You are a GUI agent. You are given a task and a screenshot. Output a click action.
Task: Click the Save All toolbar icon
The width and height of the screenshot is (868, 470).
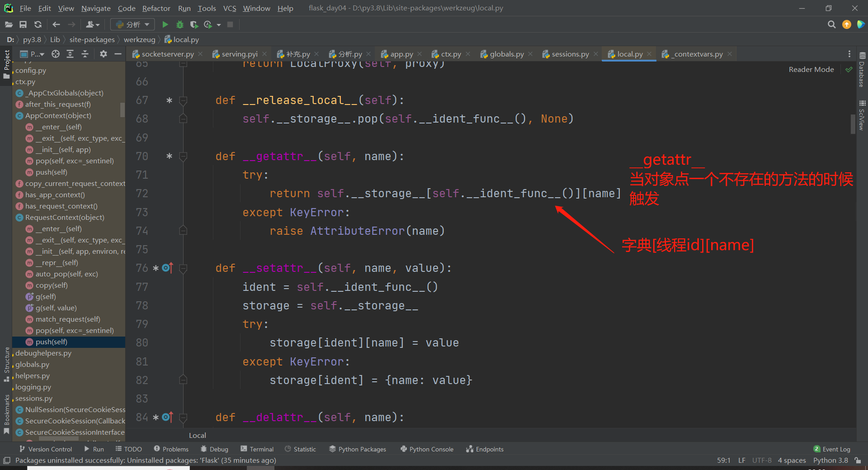(23, 24)
